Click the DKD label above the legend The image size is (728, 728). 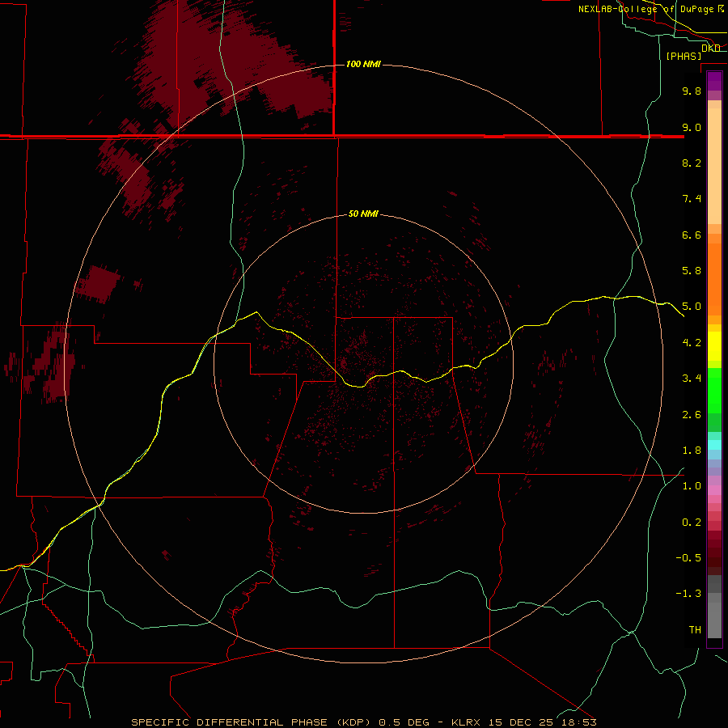click(x=710, y=48)
